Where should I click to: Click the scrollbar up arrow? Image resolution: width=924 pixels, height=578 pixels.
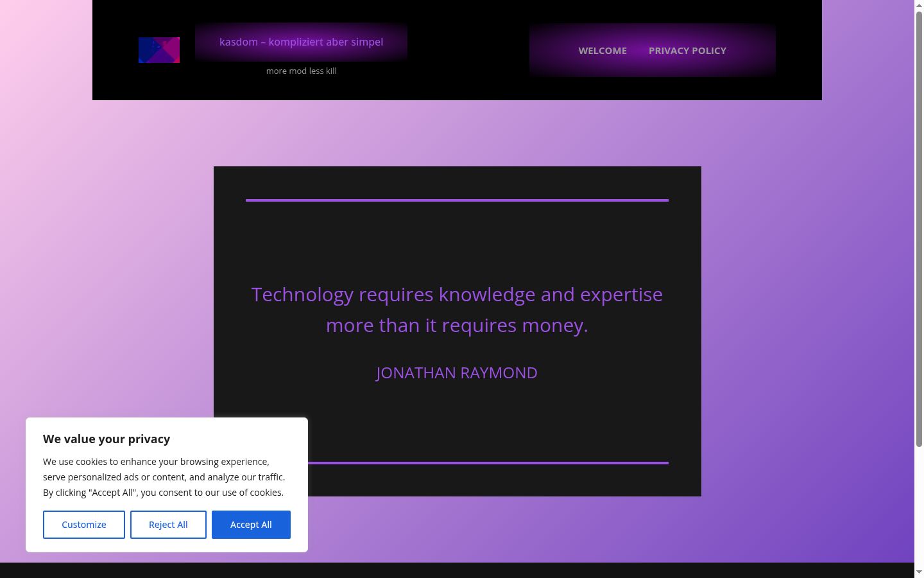[x=919, y=5]
